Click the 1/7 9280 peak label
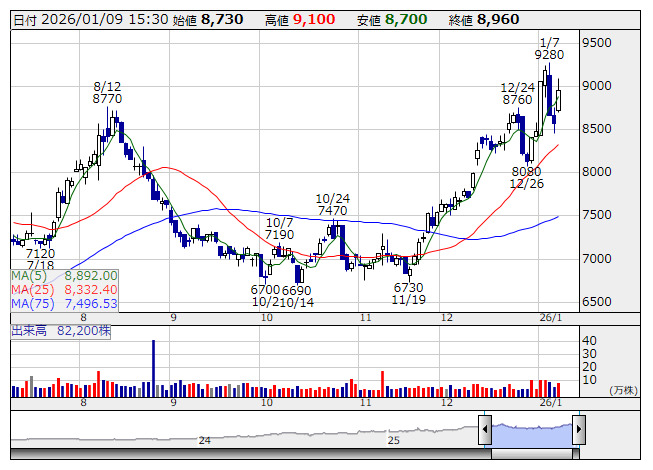 pyautogui.click(x=549, y=49)
